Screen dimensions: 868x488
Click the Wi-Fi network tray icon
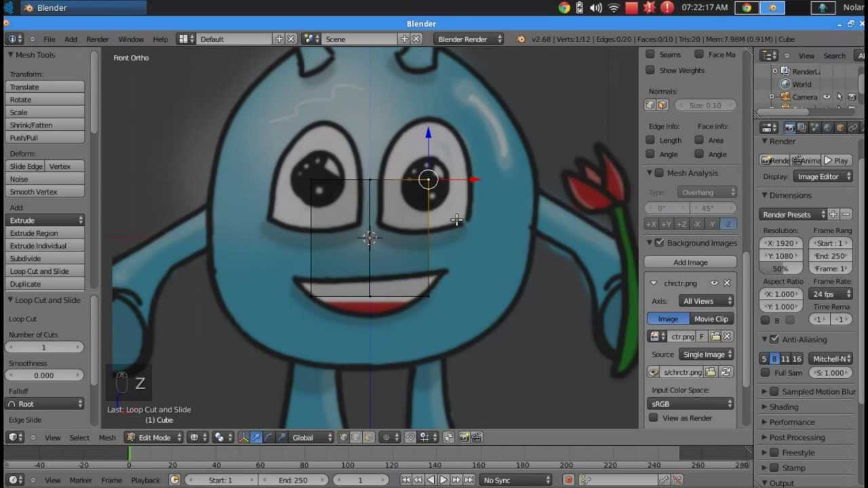point(614,8)
